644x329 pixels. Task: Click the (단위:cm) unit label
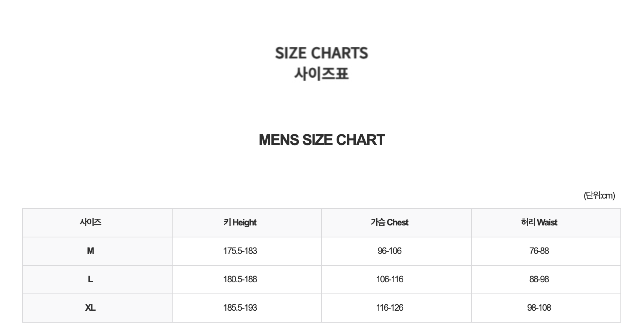click(x=599, y=196)
